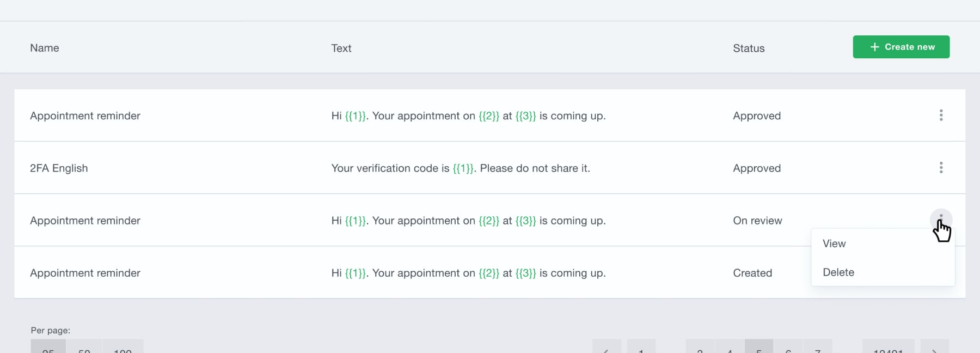
Task: Select the 2FA English template name
Action: pos(59,168)
